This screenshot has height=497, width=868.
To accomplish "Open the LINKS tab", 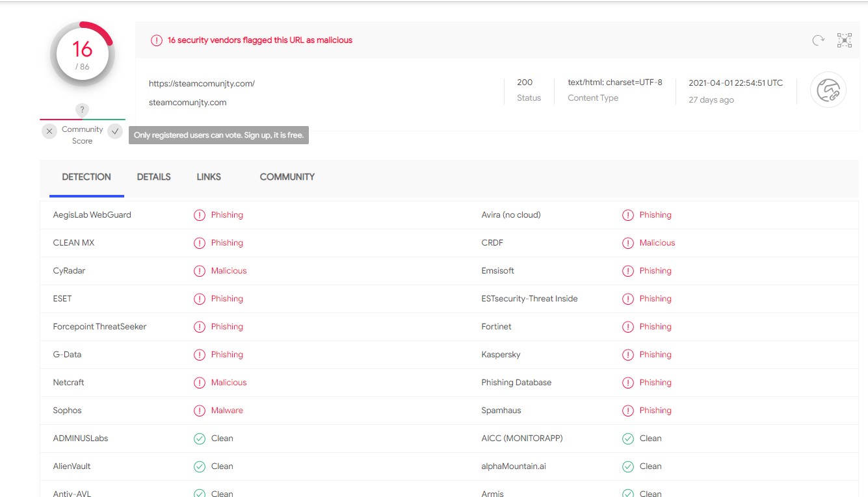I will click(x=209, y=177).
